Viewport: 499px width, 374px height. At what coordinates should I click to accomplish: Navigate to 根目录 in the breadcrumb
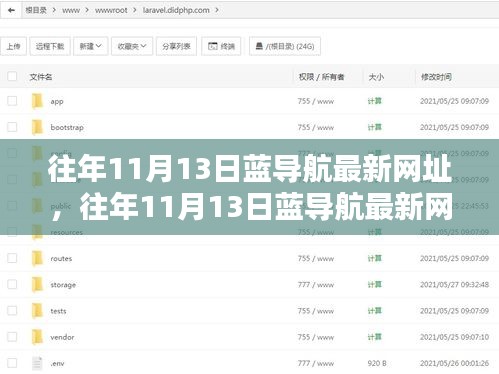pos(36,10)
